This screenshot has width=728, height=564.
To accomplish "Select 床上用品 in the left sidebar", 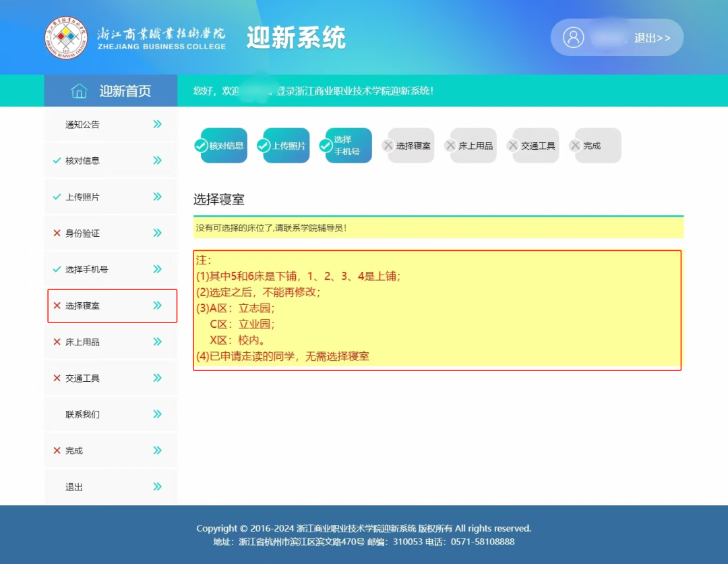I will [82, 342].
